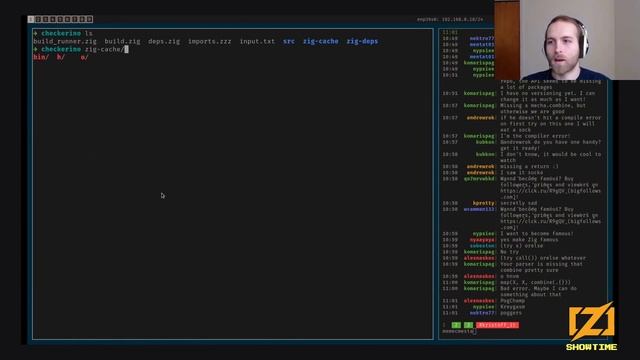This screenshot has width=640, height=360.
Task: Click 'build_runner.zig' in the ls output
Action: (x=65, y=41)
